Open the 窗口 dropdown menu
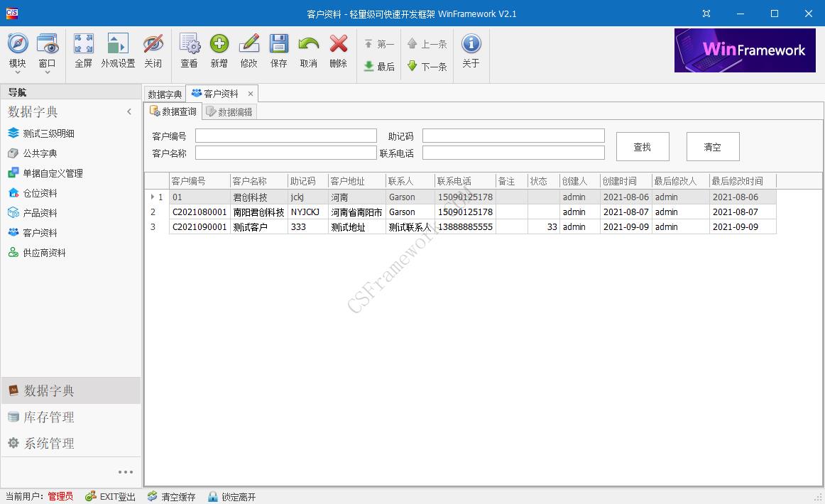825x504 pixels. [x=48, y=50]
